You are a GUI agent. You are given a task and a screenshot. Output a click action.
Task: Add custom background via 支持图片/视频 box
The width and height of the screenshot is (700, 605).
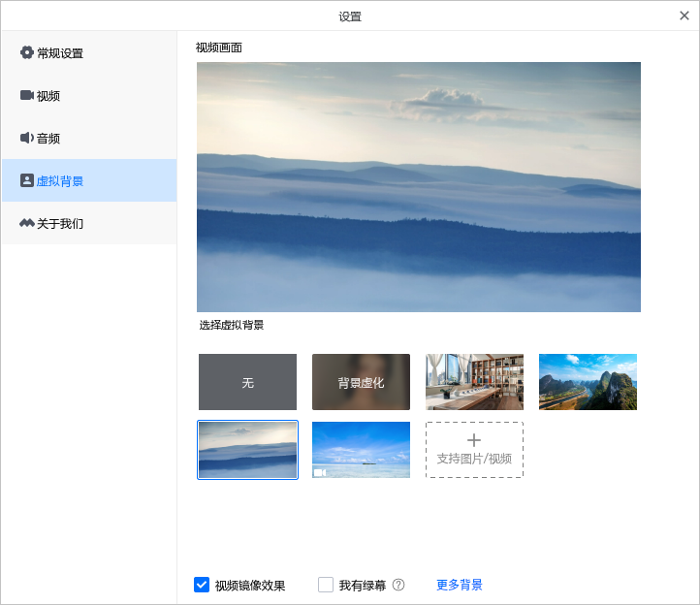tap(474, 450)
